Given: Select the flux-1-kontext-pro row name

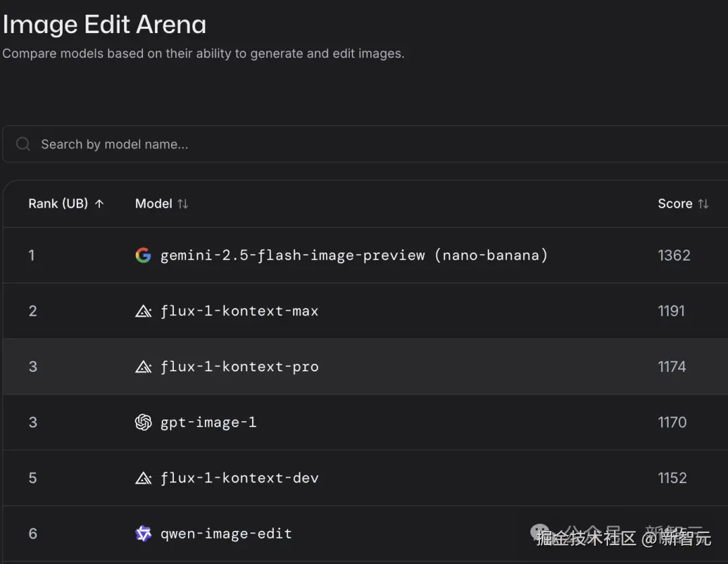Looking at the screenshot, I should tap(239, 367).
